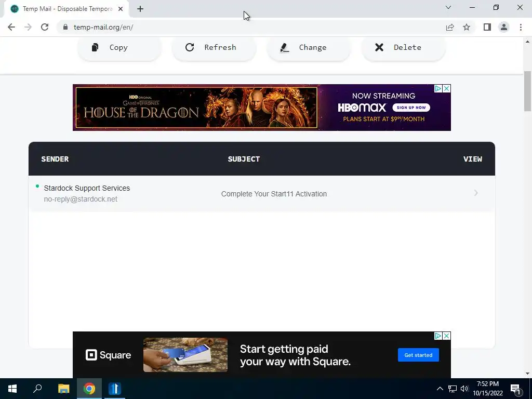Open a new tab with plus button
This screenshot has width=532, height=399.
pyautogui.click(x=140, y=9)
